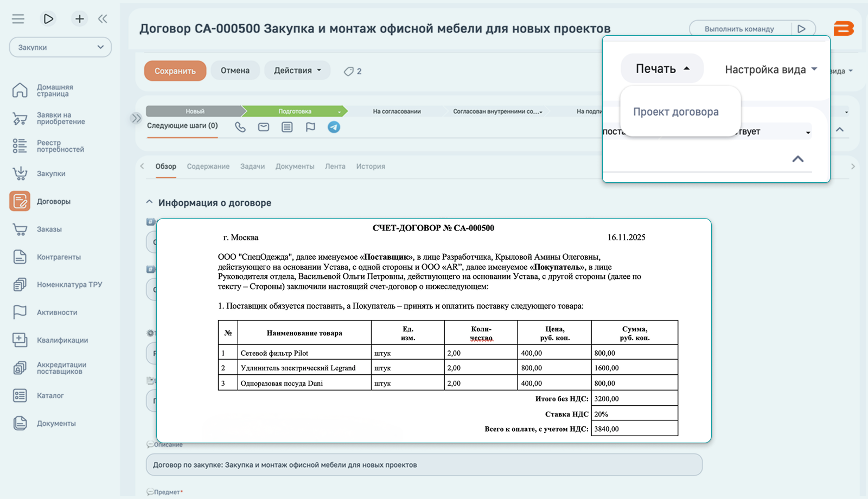Click the Telegram icon
Screen dimensions: 868x499
pos(334,127)
